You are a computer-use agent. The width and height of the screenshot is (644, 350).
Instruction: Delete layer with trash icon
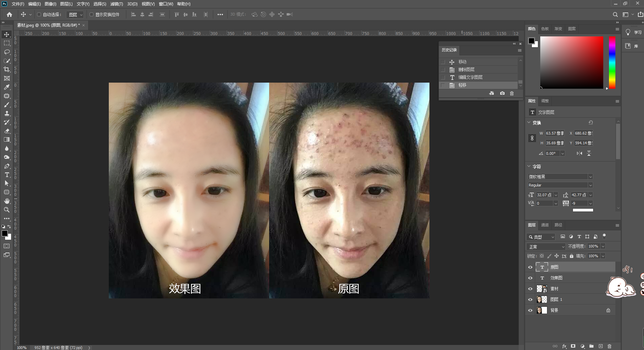[609, 346]
